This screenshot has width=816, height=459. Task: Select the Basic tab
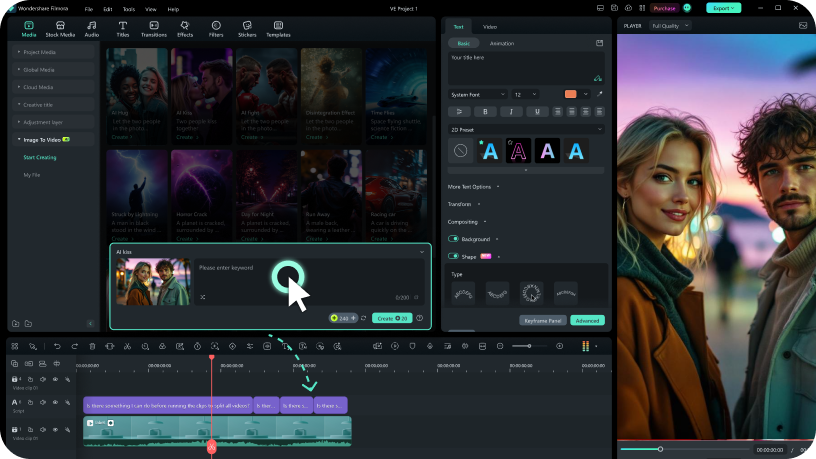(x=464, y=44)
